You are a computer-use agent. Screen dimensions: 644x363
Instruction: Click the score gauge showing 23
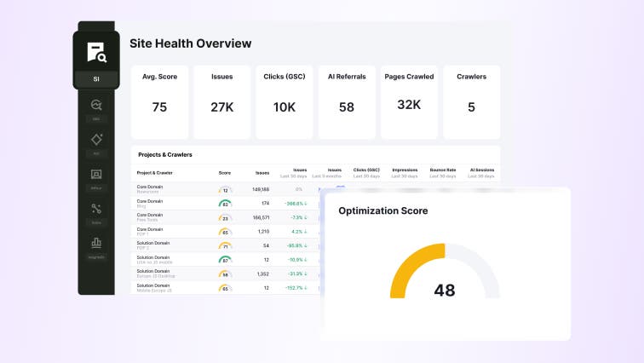click(225, 217)
